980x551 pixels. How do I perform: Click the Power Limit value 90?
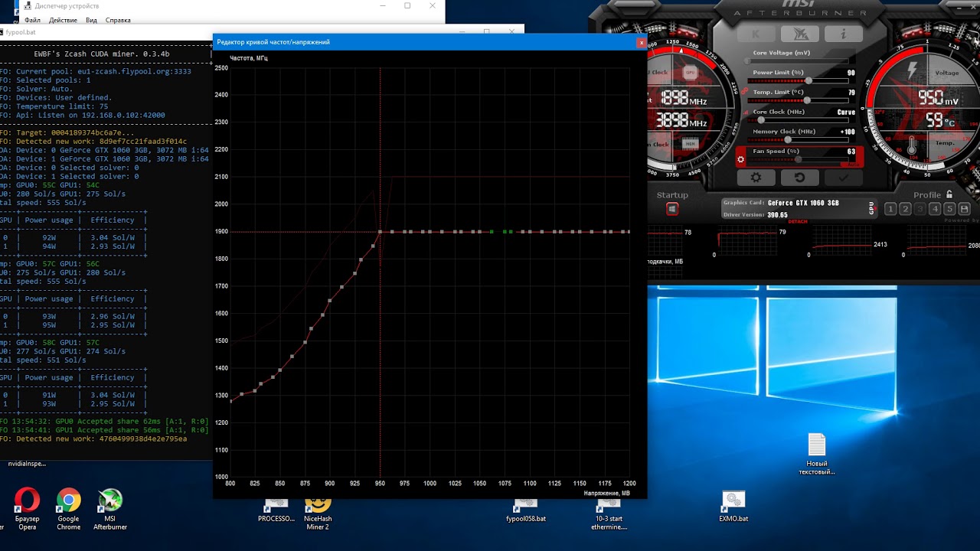(x=851, y=73)
